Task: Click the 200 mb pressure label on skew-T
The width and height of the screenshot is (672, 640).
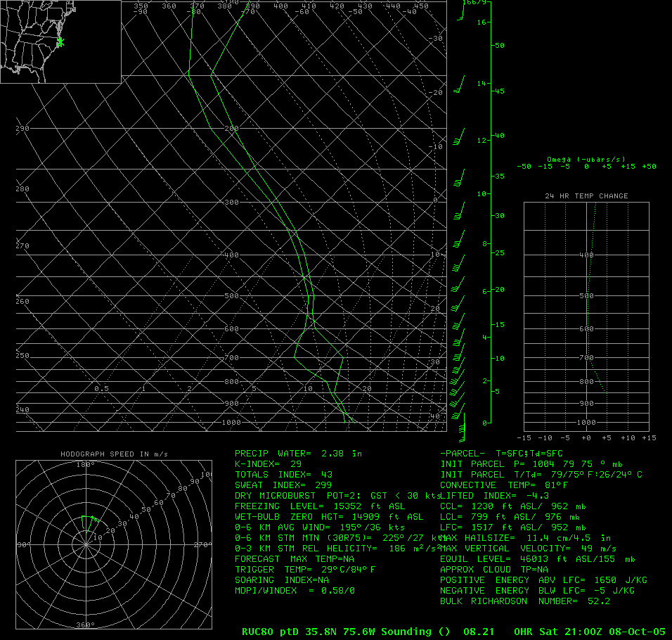Action: [231, 128]
